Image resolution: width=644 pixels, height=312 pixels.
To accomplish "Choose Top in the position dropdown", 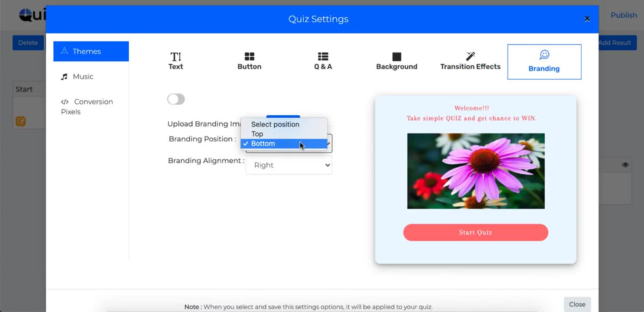I will pos(257,134).
